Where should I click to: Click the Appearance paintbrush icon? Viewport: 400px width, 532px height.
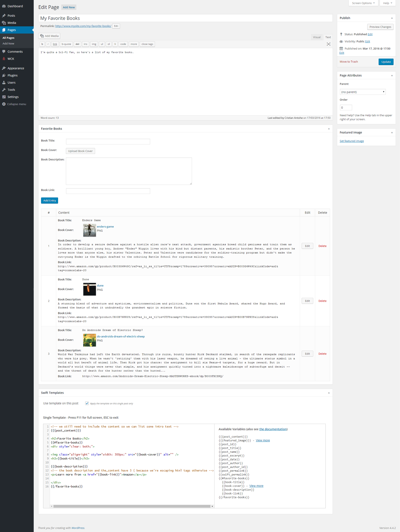pyautogui.click(x=4, y=68)
